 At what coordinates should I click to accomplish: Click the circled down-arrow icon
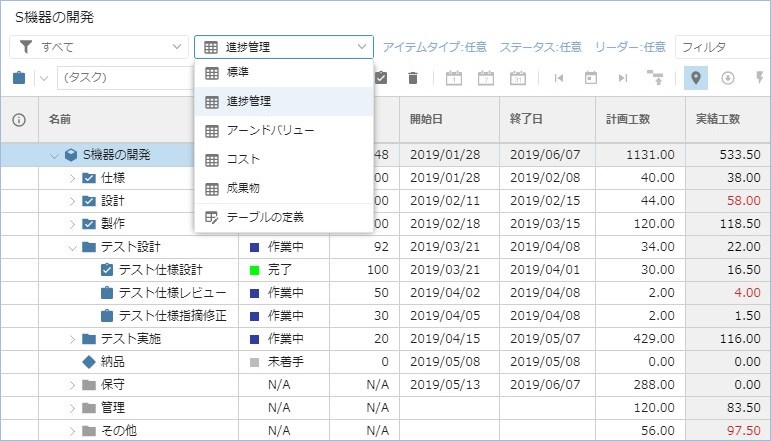tap(728, 78)
